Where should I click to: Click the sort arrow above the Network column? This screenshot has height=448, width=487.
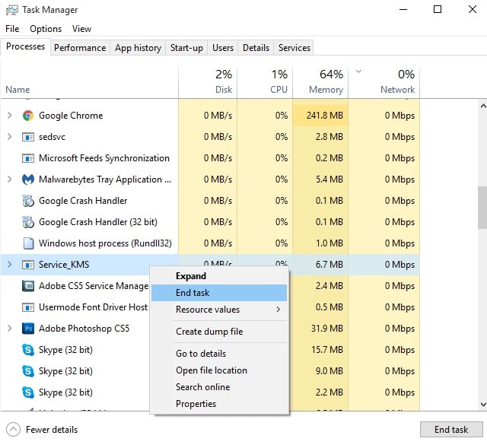[x=358, y=71]
